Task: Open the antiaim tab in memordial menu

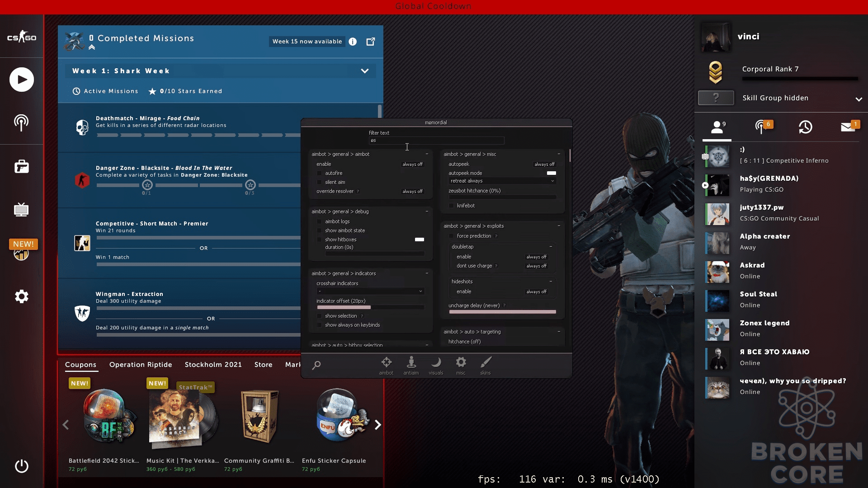Action: point(411,366)
